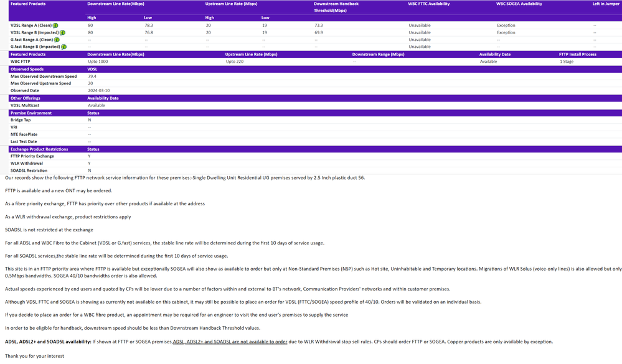
Task: Click the Observed Speeds section header
Action: pos(27,69)
